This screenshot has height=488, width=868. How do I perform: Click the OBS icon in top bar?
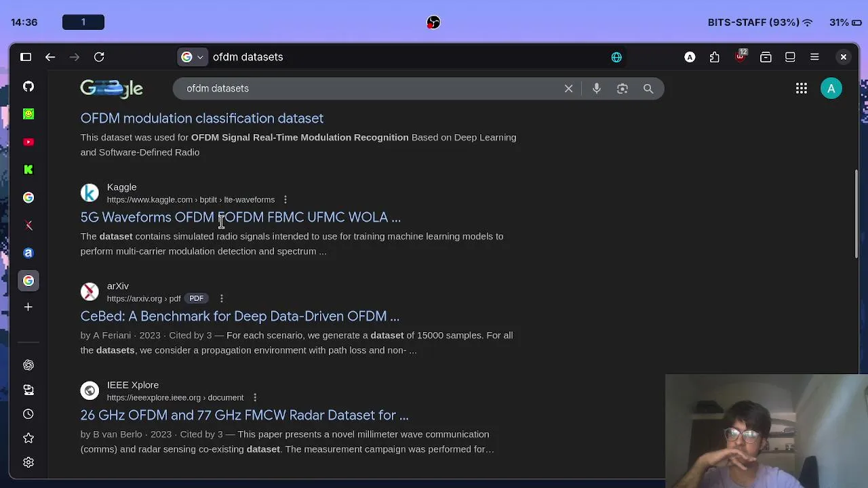tap(433, 22)
